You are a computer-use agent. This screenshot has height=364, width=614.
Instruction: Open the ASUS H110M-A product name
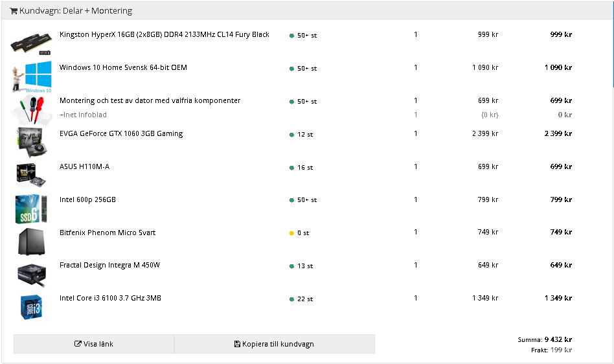point(85,166)
